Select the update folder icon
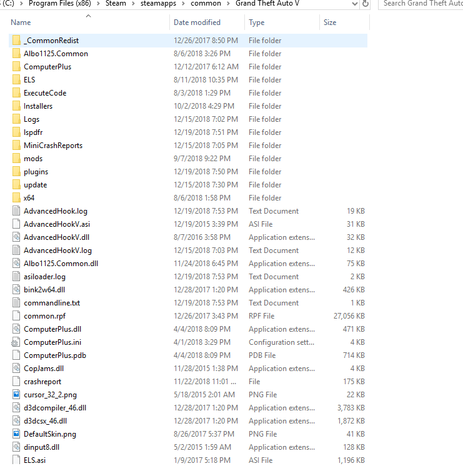The width and height of the screenshot is (463, 476). pos(16,185)
